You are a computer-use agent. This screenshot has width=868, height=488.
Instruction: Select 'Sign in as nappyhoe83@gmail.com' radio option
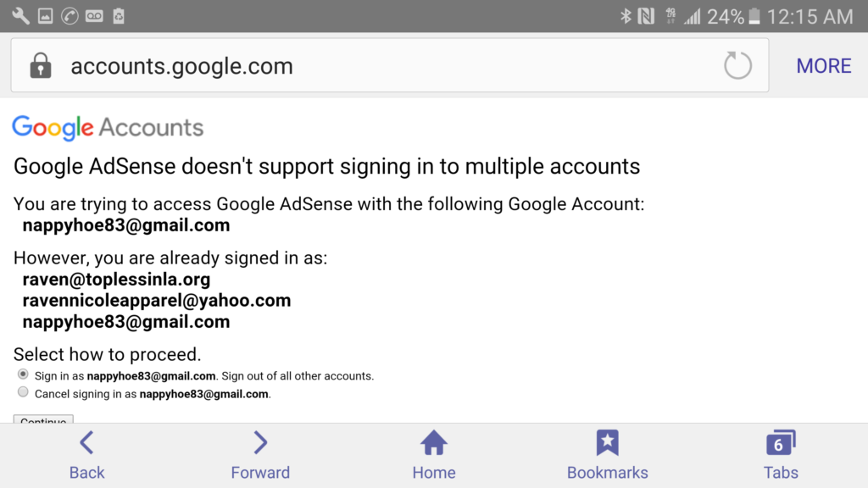click(23, 374)
